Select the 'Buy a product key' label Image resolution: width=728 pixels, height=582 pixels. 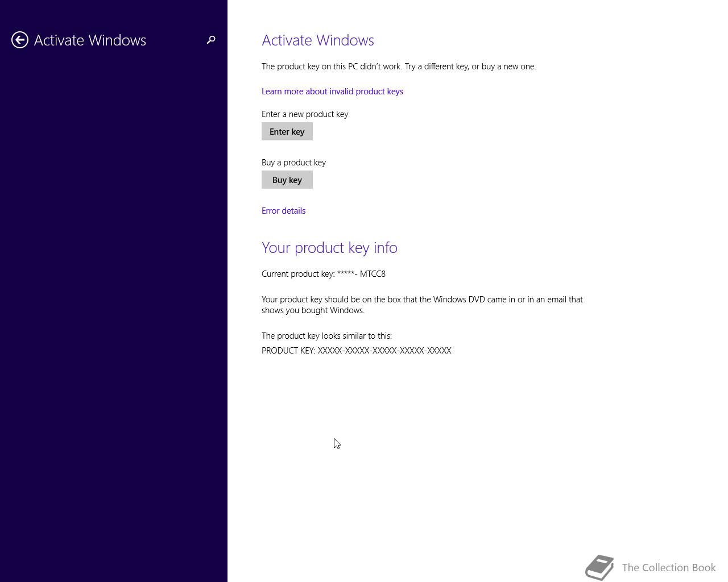coord(293,163)
